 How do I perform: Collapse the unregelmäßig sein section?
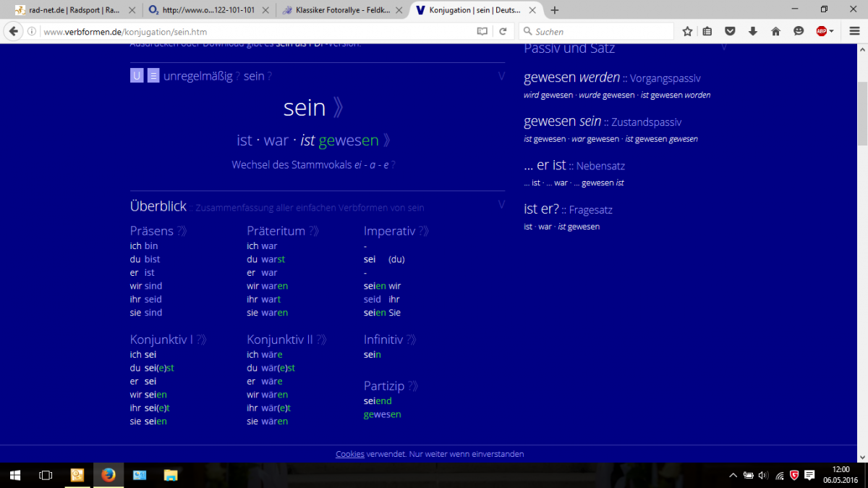[501, 76]
